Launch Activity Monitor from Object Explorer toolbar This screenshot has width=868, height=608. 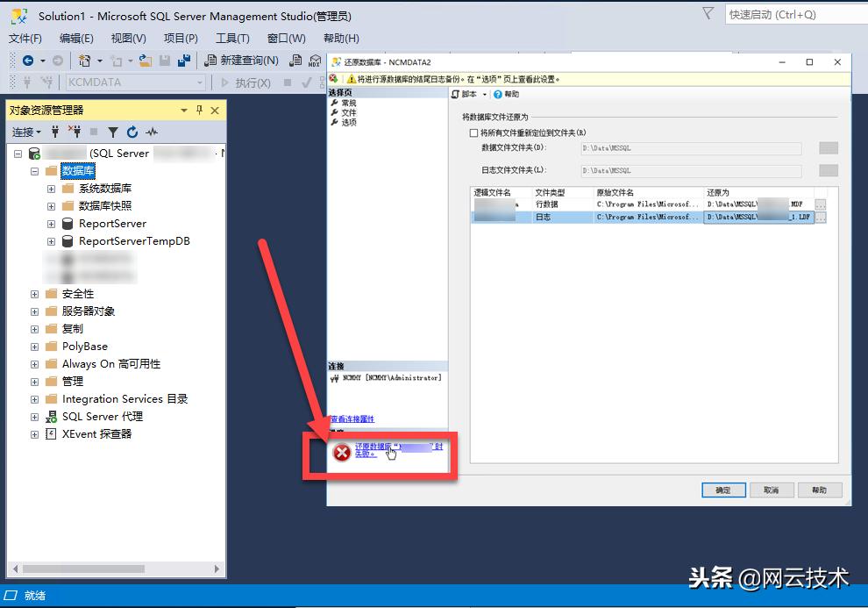pyautogui.click(x=152, y=130)
